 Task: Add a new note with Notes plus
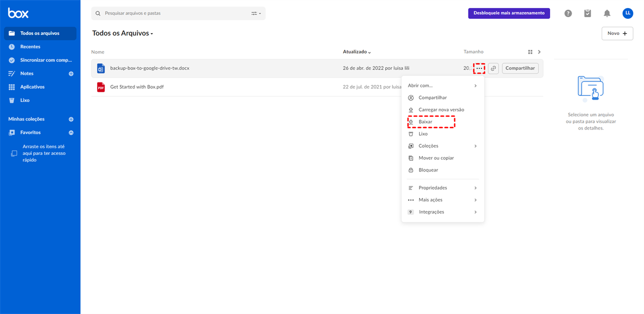point(71,73)
